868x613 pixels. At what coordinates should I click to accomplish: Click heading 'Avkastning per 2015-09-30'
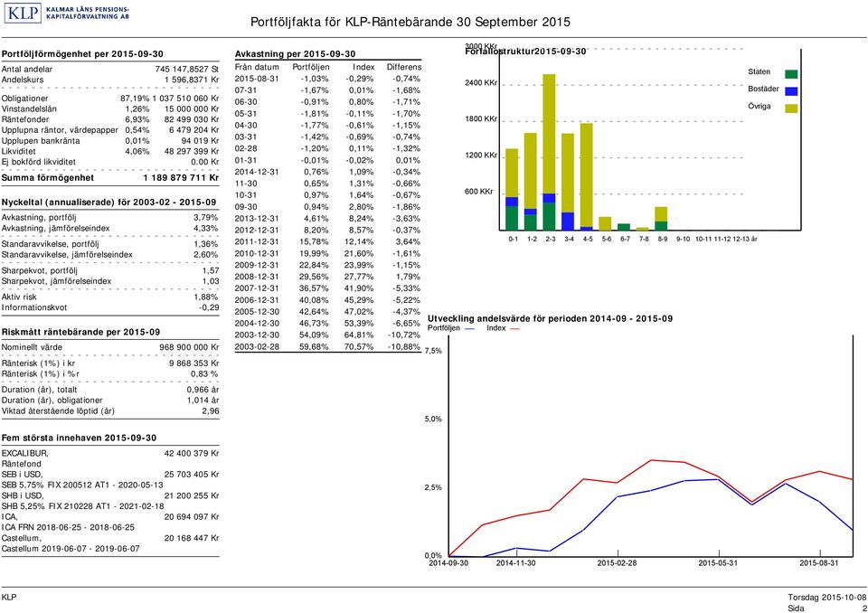pos(295,53)
